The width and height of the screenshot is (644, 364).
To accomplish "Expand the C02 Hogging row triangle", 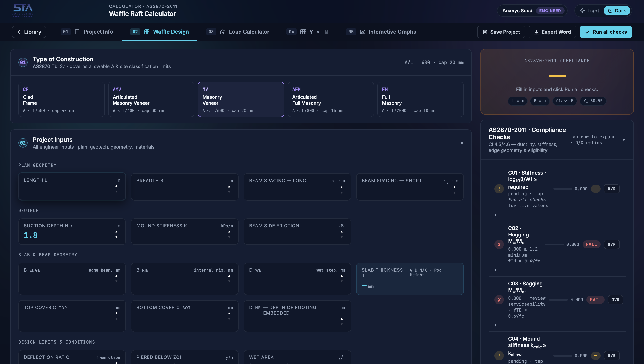I will [x=496, y=270].
